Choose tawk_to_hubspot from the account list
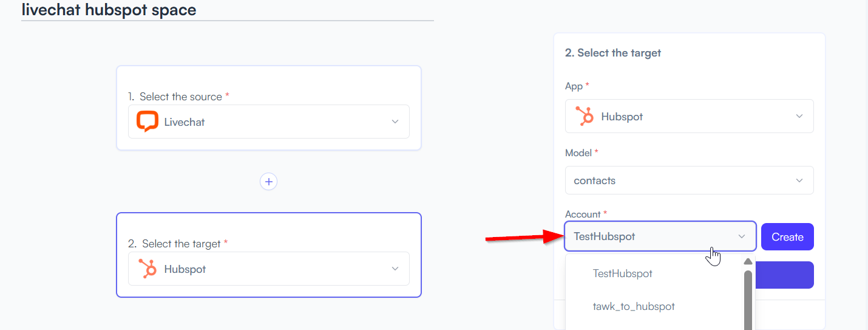 pos(634,306)
